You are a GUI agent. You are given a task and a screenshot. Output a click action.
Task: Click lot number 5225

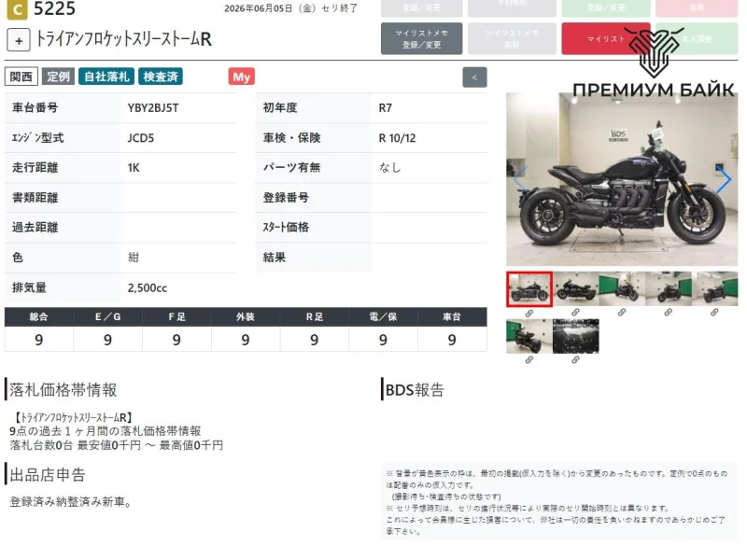(54, 9)
